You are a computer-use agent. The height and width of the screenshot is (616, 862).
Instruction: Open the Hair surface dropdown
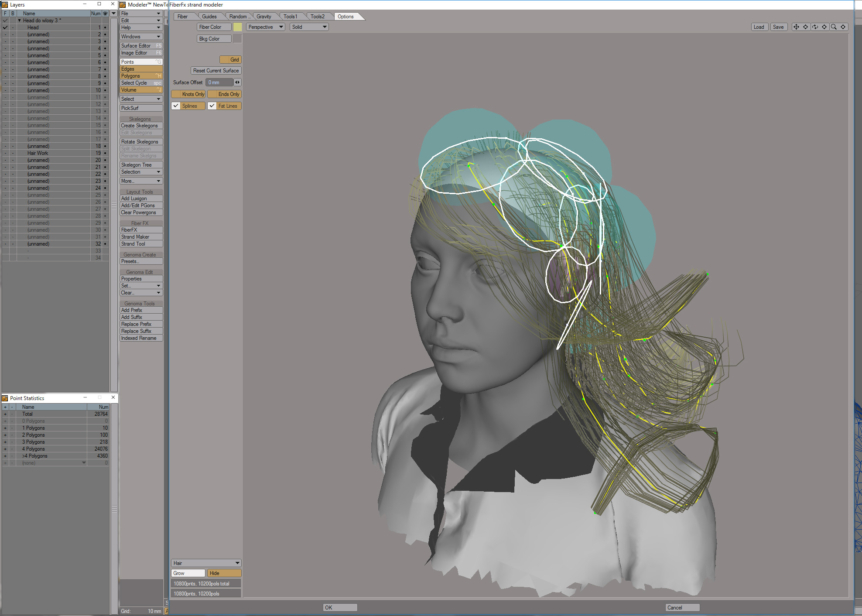pyautogui.click(x=206, y=563)
